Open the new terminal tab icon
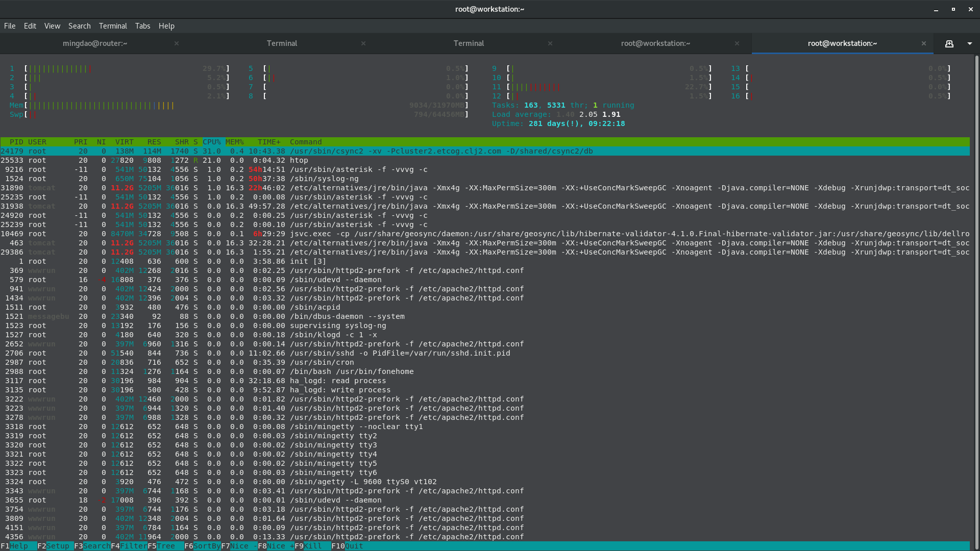 [x=949, y=43]
